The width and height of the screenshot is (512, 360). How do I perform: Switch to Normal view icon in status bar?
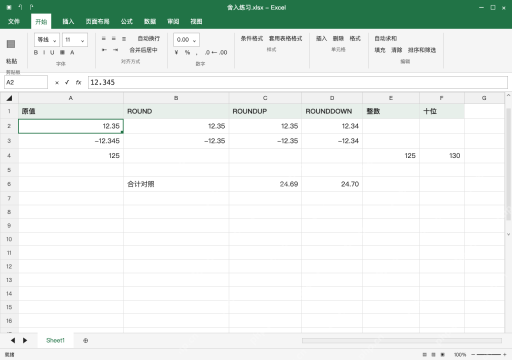[424, 355]
